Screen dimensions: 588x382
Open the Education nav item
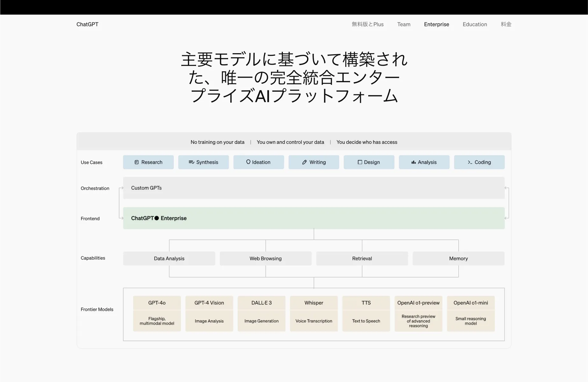475,24
